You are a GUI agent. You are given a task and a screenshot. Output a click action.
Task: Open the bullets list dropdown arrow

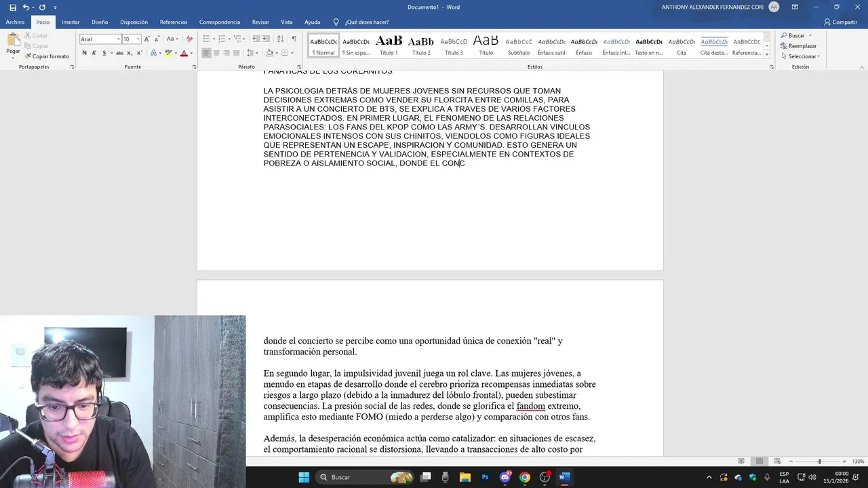tap(214, 39)
